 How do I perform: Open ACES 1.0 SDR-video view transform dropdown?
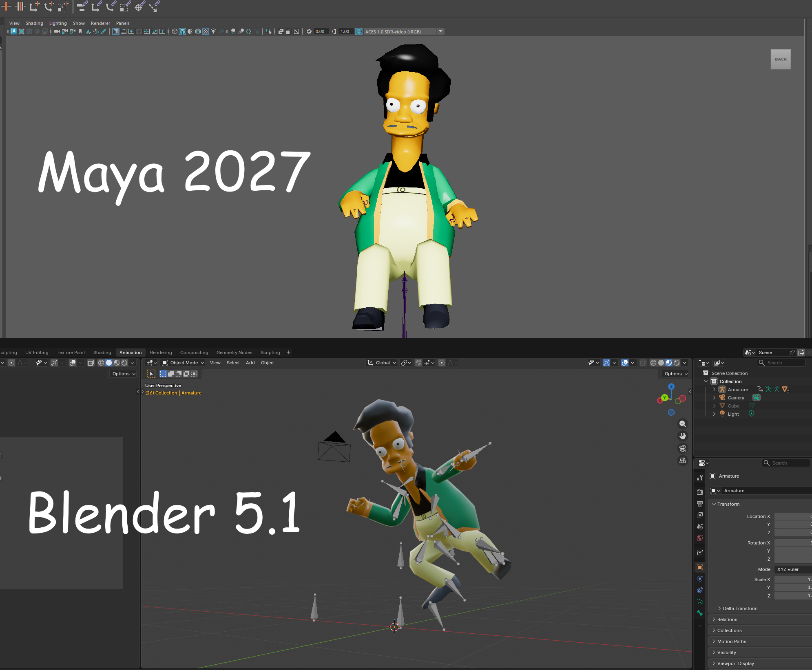tap(404, 31)
